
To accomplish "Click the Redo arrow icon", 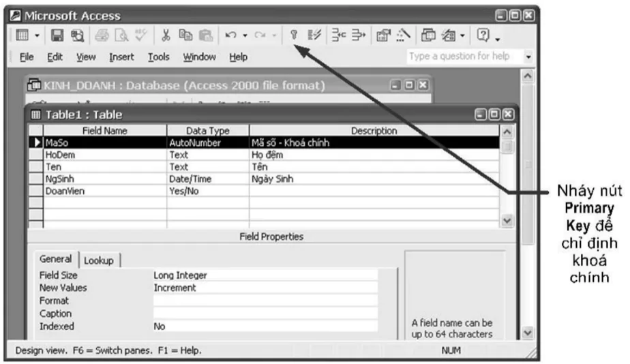I will tap(260, 35).
